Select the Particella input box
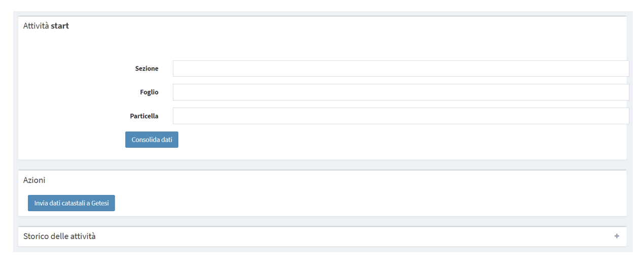The image size is (644, 269). coord(401,116)
